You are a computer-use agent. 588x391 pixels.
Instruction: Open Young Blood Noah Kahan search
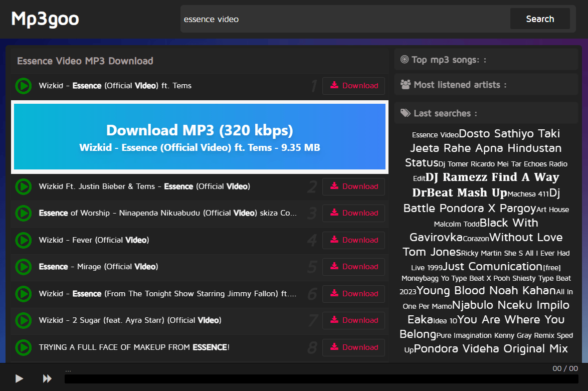point(486,291)
